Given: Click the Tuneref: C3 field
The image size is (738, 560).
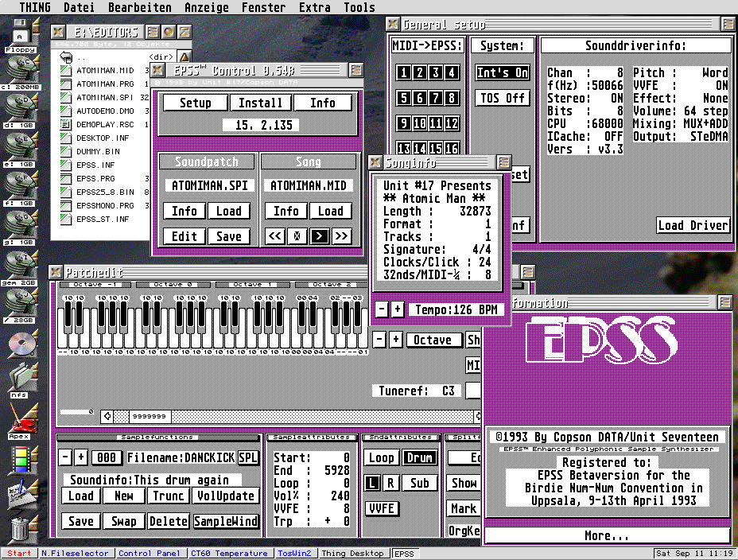Looking at the screenshot, I should pyautogui.click(x=417, y=391).
